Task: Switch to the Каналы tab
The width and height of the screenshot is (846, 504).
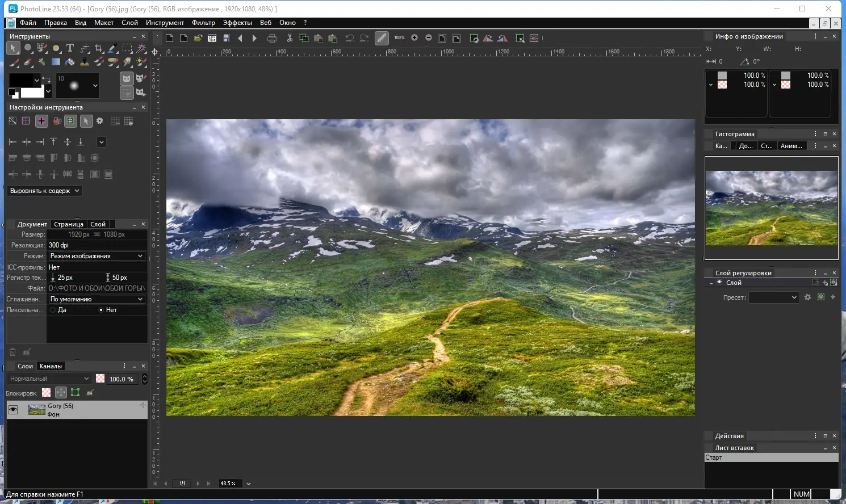Action: pyautogui.click(x=51, y=366)
